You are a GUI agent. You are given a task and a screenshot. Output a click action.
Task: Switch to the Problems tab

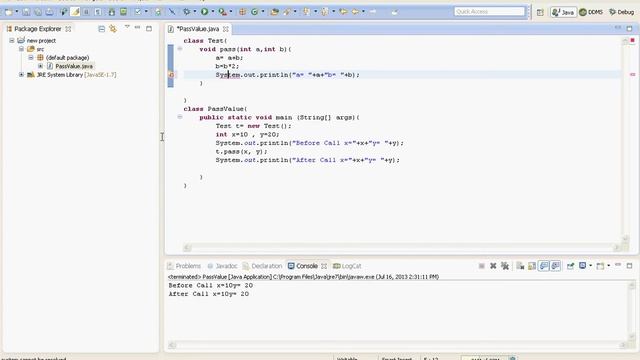click(184, 266)
